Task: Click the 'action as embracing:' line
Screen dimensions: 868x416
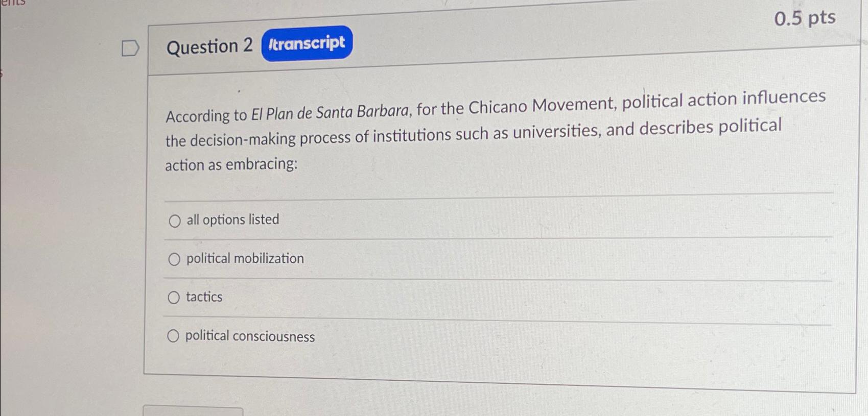Action: pos(231,164)
